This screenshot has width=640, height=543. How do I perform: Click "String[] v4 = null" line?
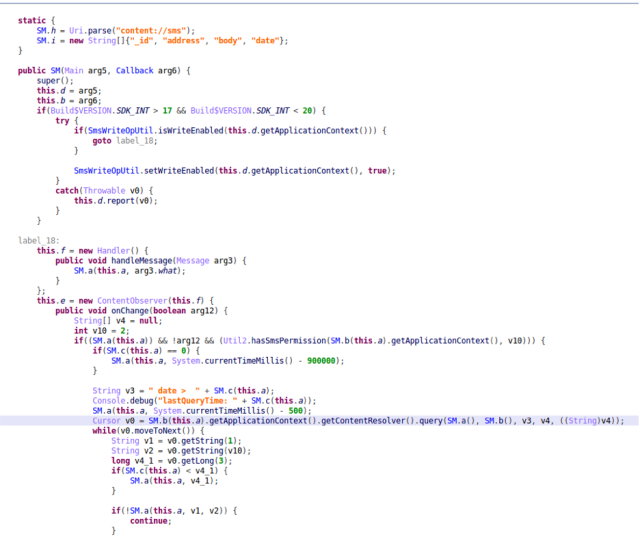118,321
